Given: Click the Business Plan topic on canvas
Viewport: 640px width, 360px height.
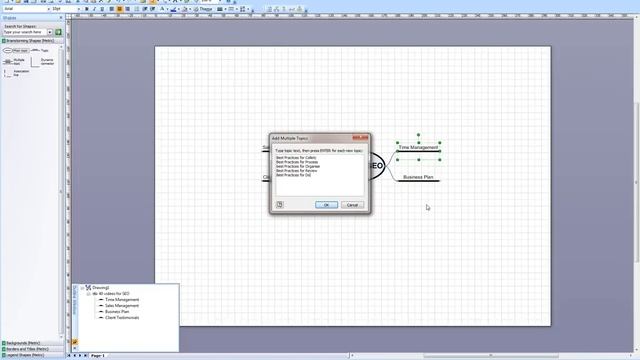Looking at the screenshot, I should pyautogui.click(x=418, y=177).
